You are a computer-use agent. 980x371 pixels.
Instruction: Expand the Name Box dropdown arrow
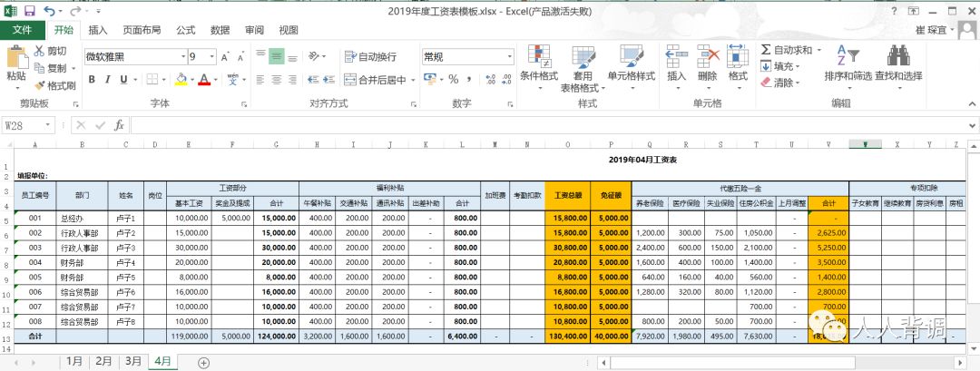pos(47,125)
